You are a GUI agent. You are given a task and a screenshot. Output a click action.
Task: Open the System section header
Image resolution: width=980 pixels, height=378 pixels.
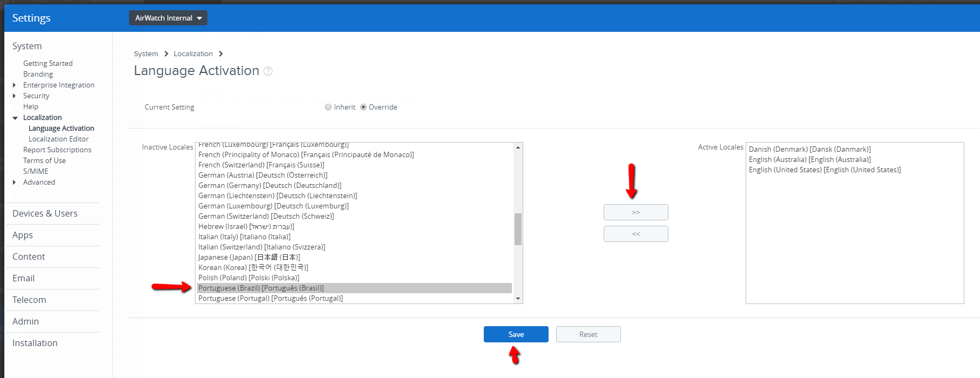27,46
